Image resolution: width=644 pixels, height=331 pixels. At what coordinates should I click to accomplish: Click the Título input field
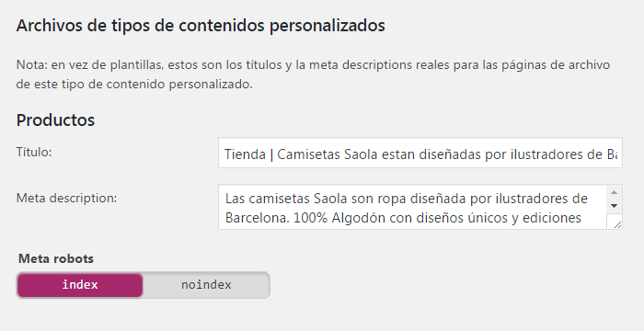tap(420, 153)
